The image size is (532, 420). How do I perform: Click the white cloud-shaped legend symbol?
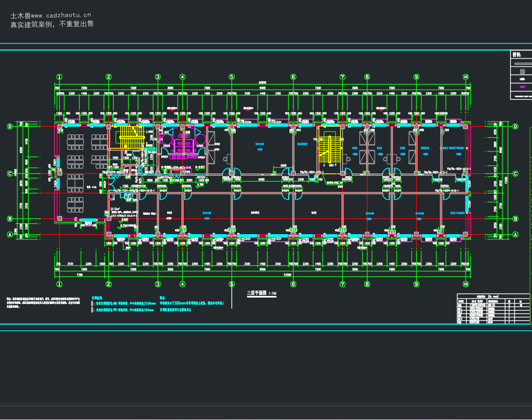[x=522, y=79]
